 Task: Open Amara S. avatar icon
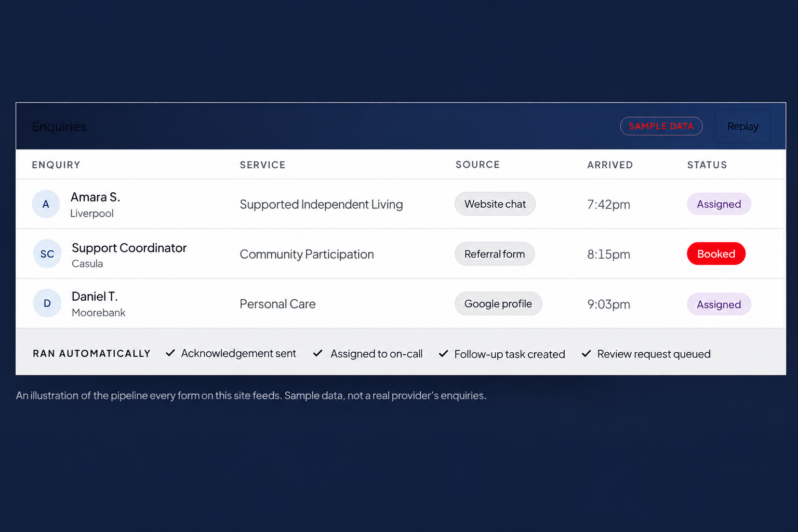click(x=46, y=204)
